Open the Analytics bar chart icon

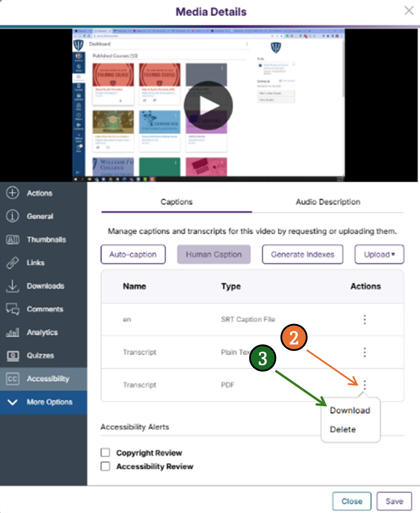[12, 332]
